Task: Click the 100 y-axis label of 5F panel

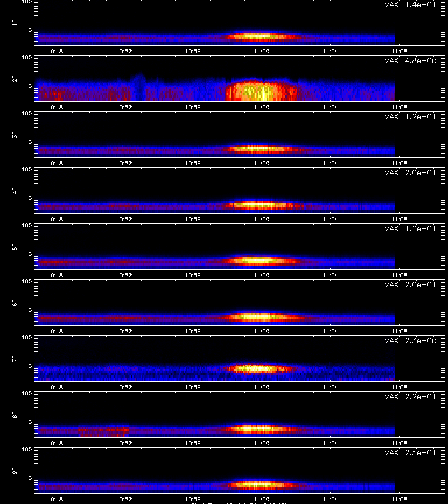Action: point(27,226)
